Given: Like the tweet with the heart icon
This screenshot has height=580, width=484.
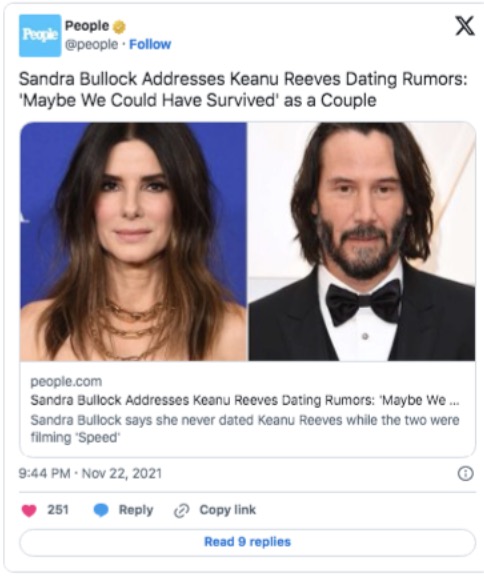Looking at the screenshot, I should point(29,510).
